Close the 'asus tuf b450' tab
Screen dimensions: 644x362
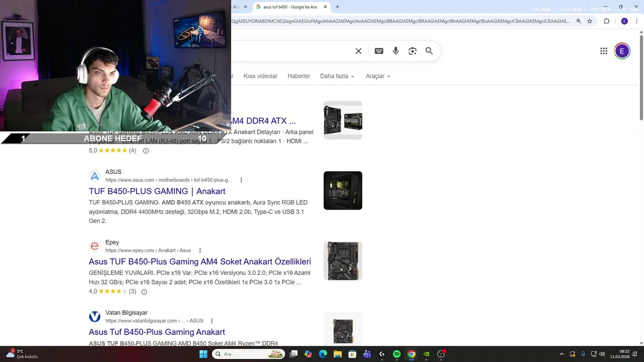point(325,7)
